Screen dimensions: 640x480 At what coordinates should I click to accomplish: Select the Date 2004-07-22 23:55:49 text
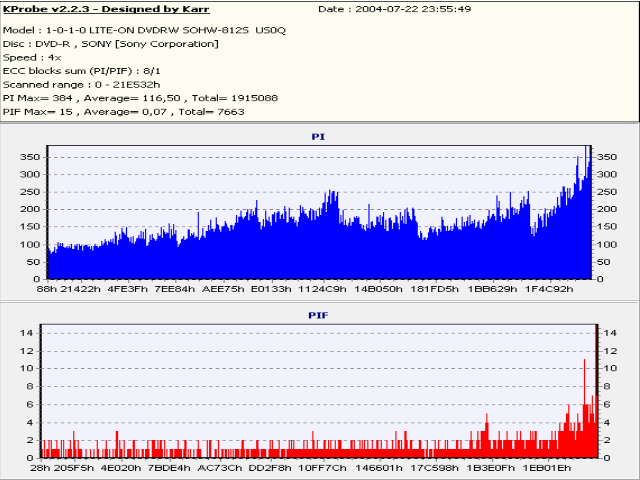click(x=395, y=9)
